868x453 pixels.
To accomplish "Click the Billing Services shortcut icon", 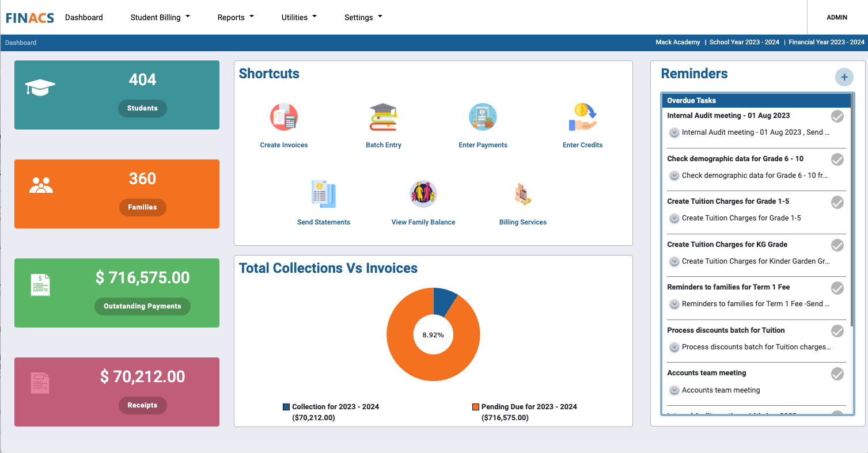I will (522, 193).
